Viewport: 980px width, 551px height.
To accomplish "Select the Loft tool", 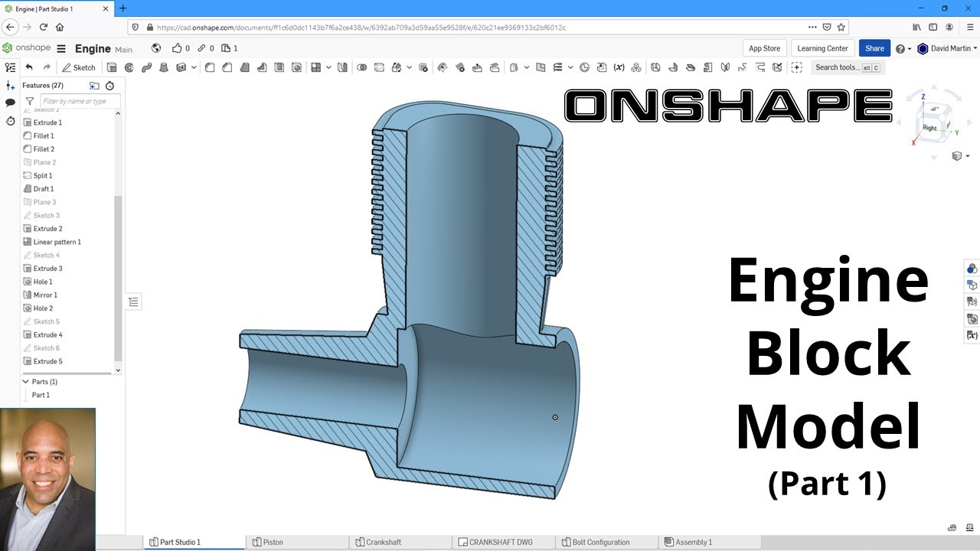I will coord(164,67).
